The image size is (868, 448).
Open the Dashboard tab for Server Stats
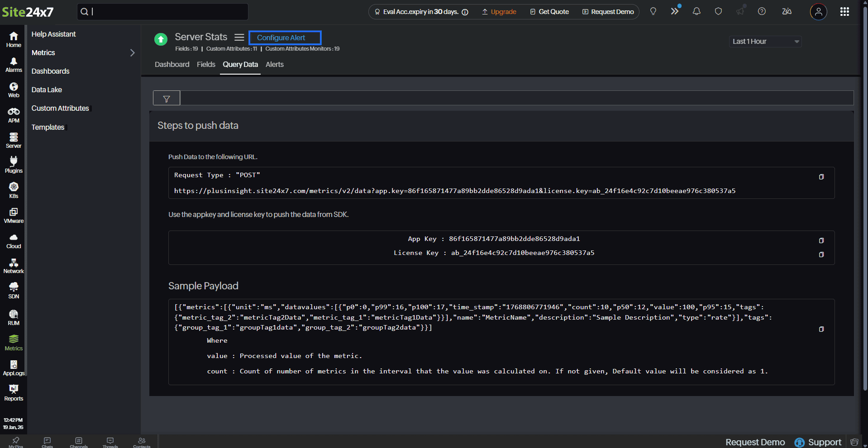172,65
